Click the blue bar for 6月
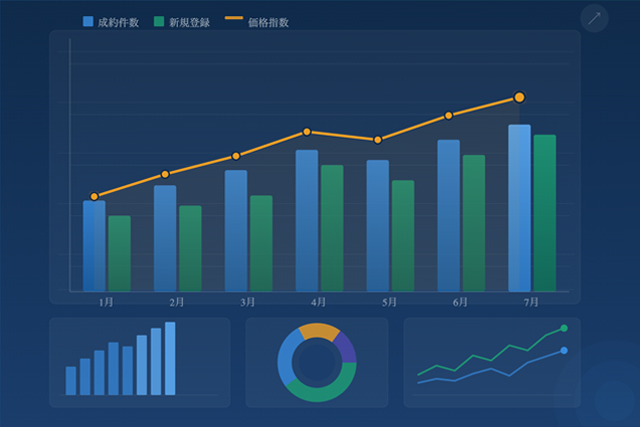 (449, 216)
